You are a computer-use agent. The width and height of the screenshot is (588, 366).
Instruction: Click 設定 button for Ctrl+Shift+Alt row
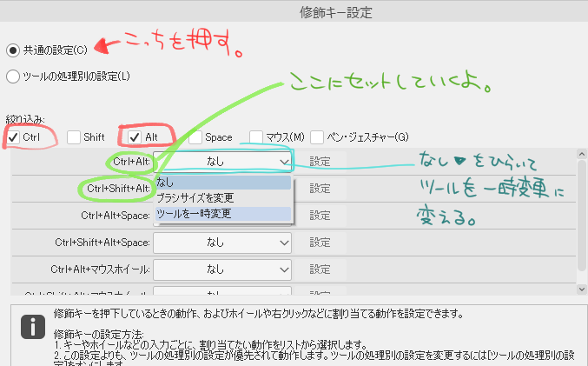(x=320, y=189)
